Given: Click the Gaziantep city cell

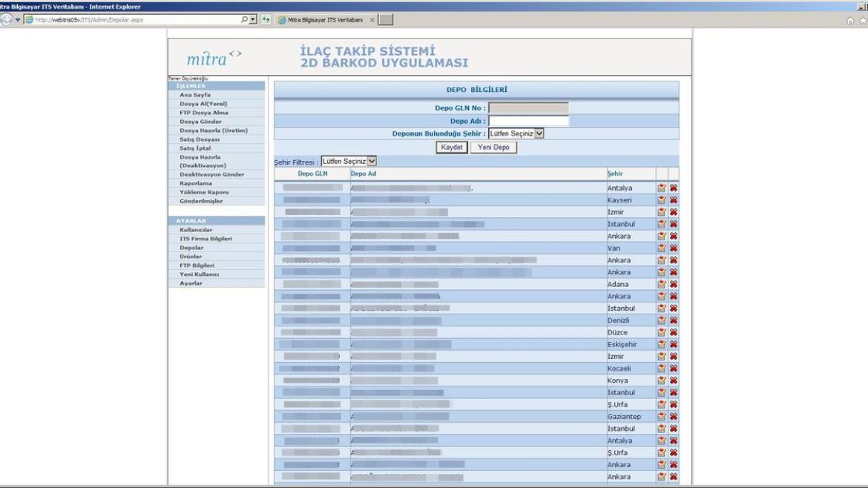Looking at the screenshot, I should point(624,416).
